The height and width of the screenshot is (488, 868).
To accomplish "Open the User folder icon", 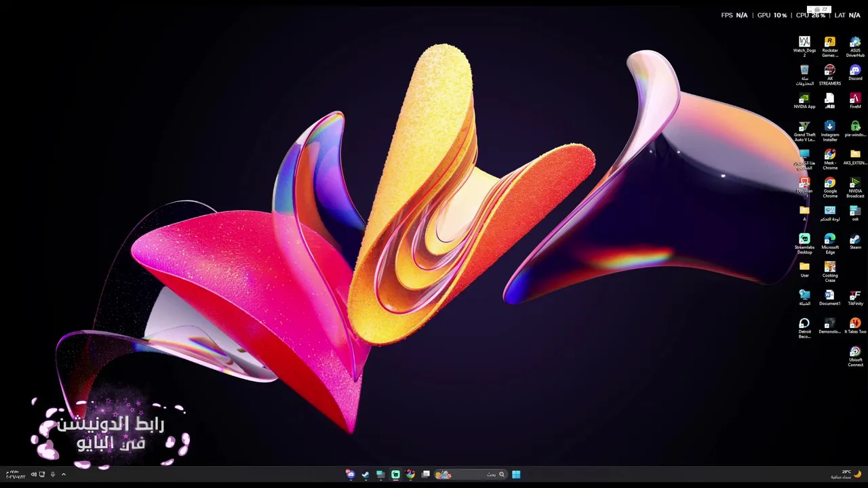I will click(x=804, y=270).
